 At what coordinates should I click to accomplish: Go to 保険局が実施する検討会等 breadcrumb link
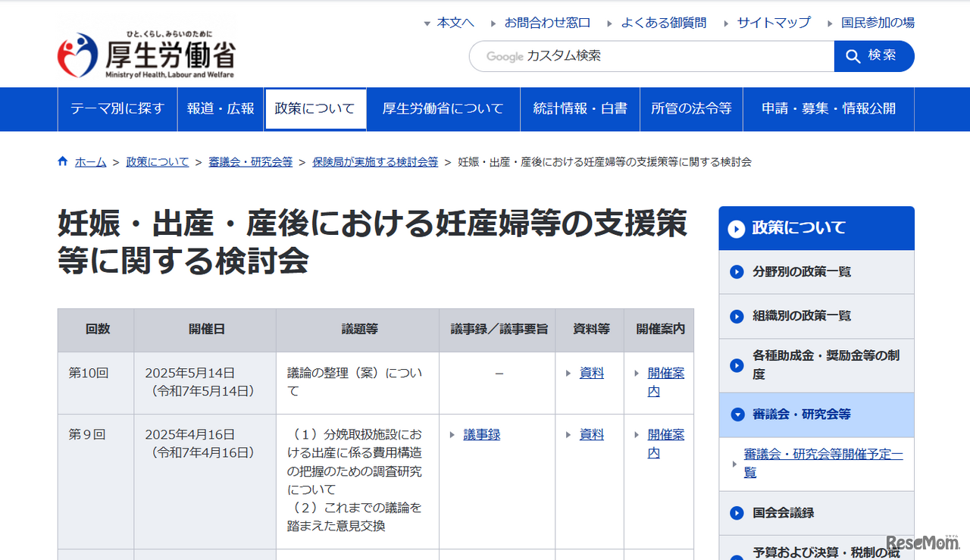point(375,162)
